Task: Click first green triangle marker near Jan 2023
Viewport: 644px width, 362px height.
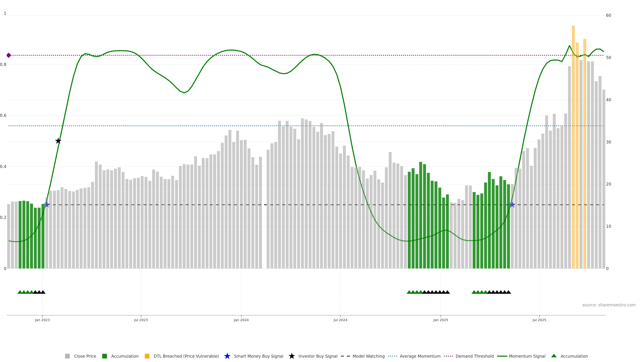Action: coord(20,292)
